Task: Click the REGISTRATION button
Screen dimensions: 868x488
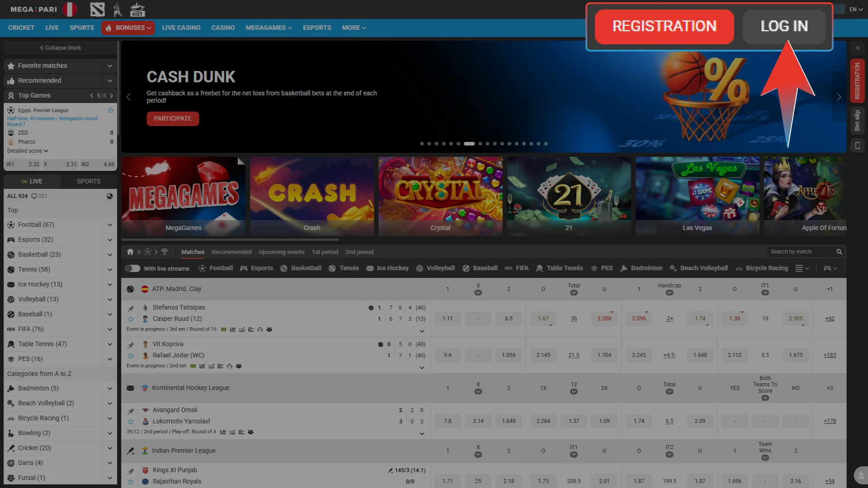Action: (664, 26)
